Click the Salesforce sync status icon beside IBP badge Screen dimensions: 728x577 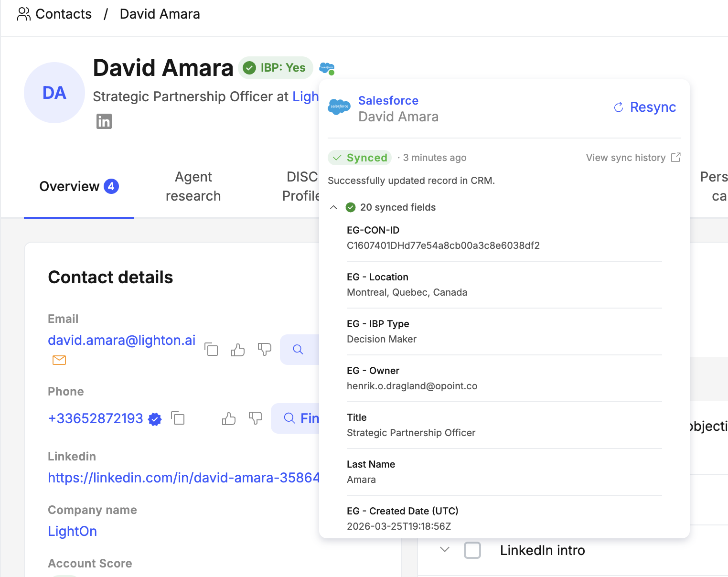pos(327,68)
